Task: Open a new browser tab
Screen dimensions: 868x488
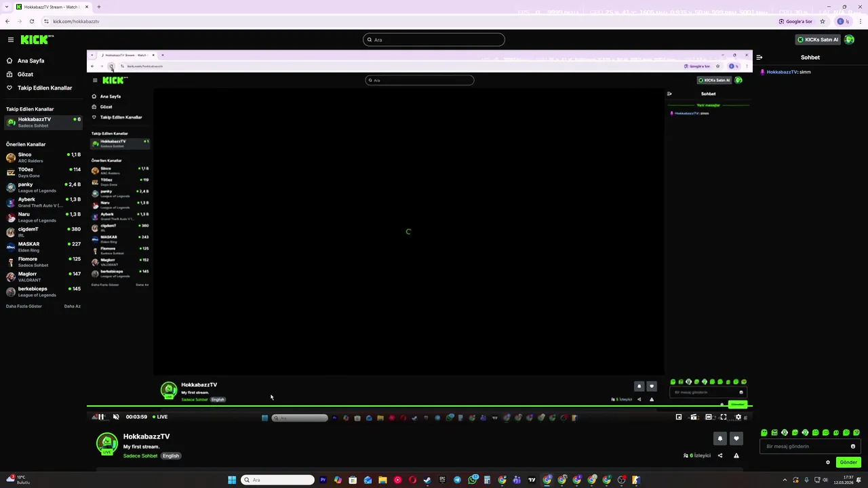Action: (99, 7)
